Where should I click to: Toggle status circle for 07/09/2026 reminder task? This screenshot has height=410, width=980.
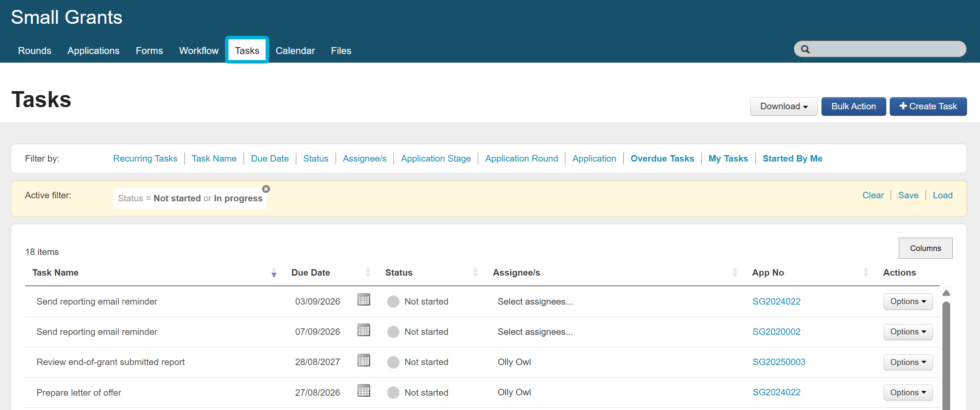[393, 332]
